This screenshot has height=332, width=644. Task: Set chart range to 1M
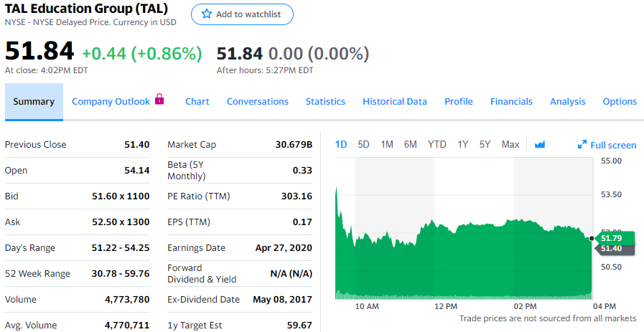(387, 145)
